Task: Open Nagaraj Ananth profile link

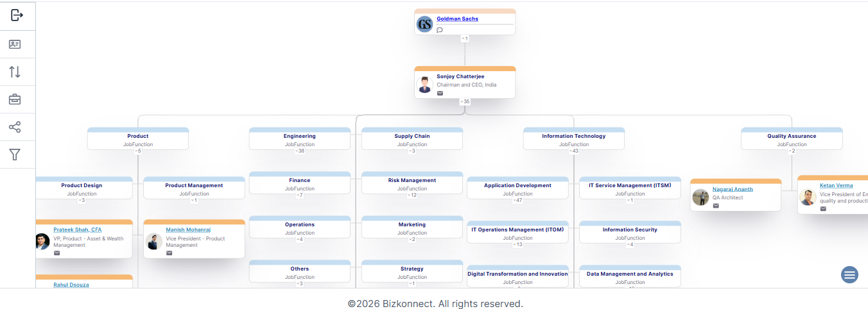Action: coord(733,189)
